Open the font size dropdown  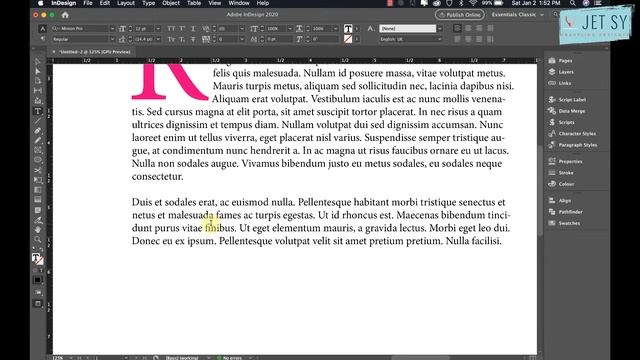click(158, 29)
